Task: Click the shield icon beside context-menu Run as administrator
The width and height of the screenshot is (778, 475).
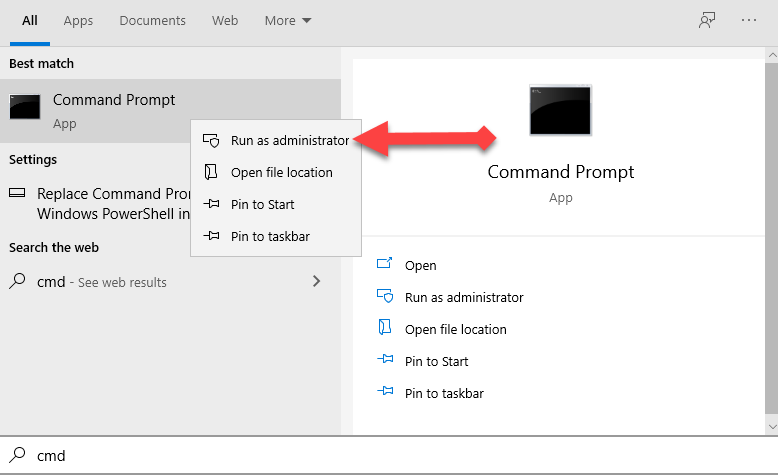Action: coord(211,141)
